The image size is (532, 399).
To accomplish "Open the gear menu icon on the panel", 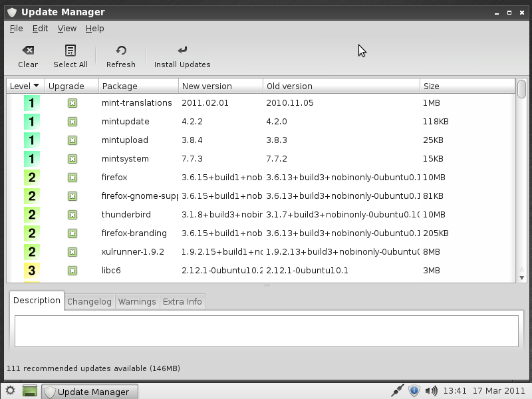I will [9, 391].
